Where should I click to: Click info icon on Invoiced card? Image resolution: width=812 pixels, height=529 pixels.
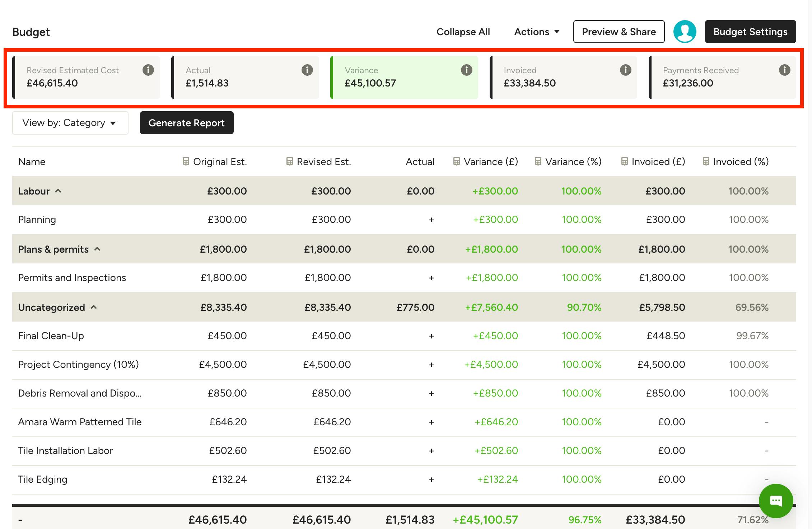[625, 70]
